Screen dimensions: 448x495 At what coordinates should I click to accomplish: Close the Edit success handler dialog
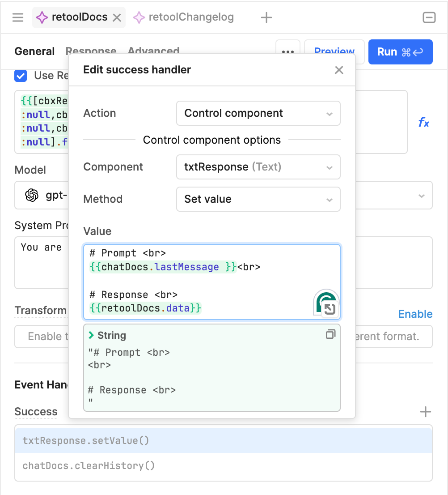pyautogui.click(x=339, y=70)
